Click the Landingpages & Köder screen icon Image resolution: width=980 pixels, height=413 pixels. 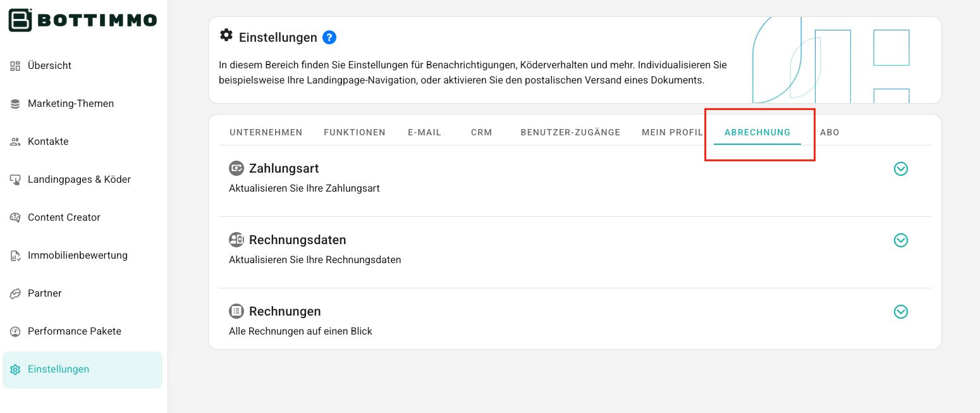[15, 180]
